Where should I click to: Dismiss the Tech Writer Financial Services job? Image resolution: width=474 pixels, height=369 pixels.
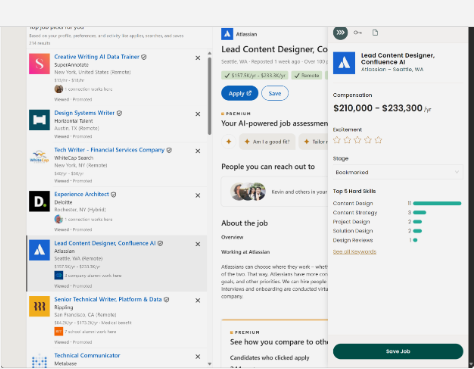click(x=198, y=151)
